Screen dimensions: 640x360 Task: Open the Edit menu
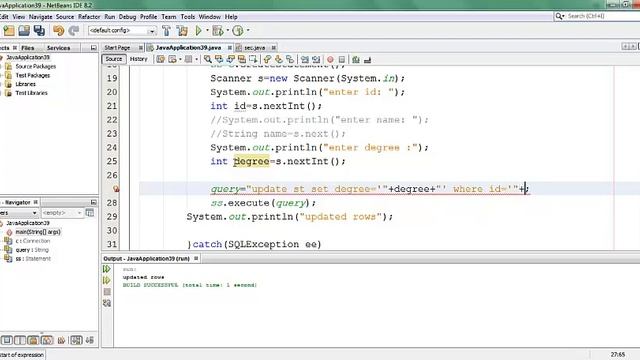point(4,17)
